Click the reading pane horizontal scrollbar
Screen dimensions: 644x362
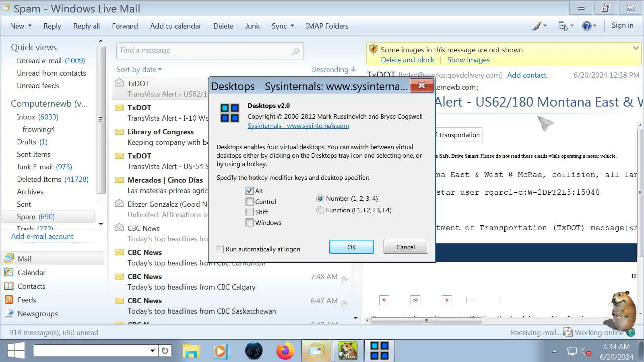[x=427, y=321]
